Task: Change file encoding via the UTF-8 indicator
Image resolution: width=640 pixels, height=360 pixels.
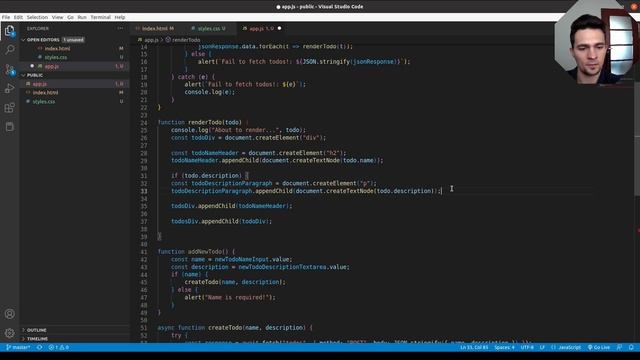Action: click(x=527, y=347)
